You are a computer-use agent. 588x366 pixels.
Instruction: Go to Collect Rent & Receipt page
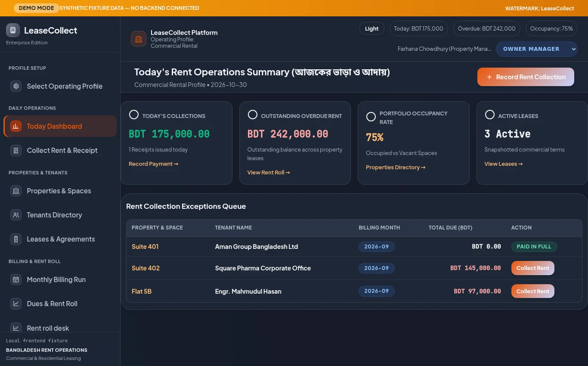coord(60,150)
